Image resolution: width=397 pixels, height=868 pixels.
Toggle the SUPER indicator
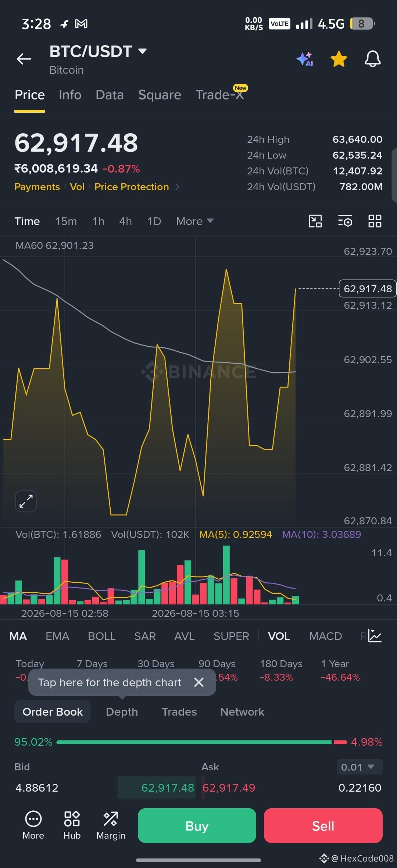(x=231, y=636)
